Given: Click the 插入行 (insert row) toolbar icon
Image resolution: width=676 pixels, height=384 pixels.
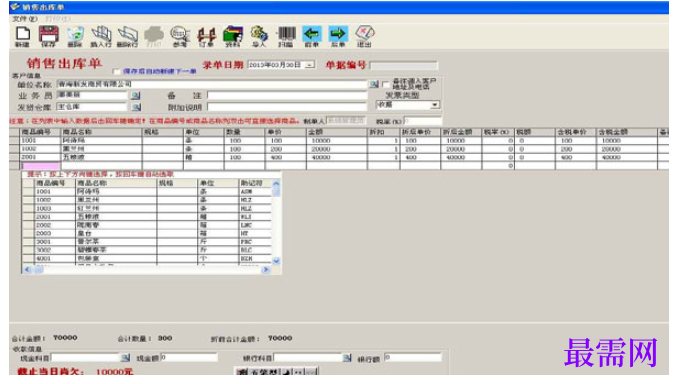Looking at the screenshot, I should (x=101, y=36).
